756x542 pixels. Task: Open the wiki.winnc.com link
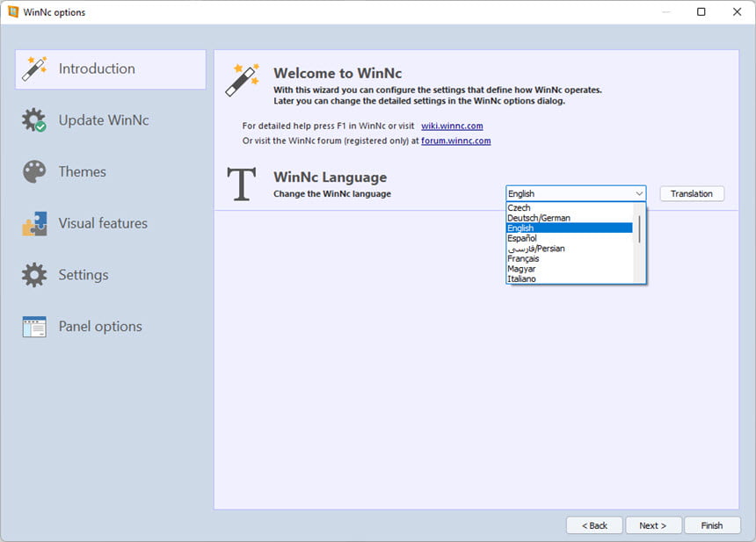tap(452, 126)
